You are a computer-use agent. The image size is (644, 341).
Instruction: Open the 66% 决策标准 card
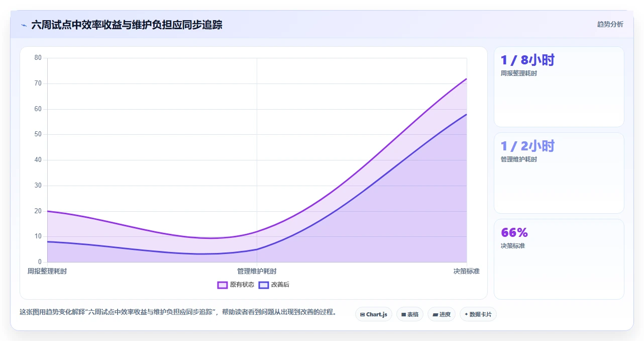[x=559, y=259]
